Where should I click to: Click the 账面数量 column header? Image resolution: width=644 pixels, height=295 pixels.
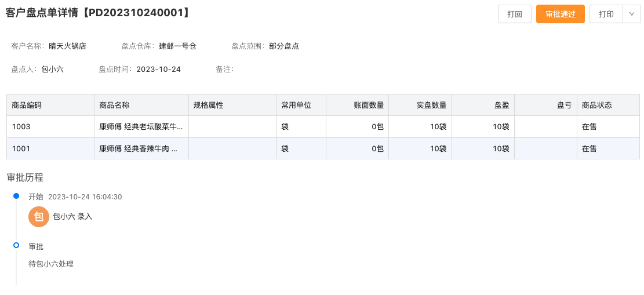[369, 105]
